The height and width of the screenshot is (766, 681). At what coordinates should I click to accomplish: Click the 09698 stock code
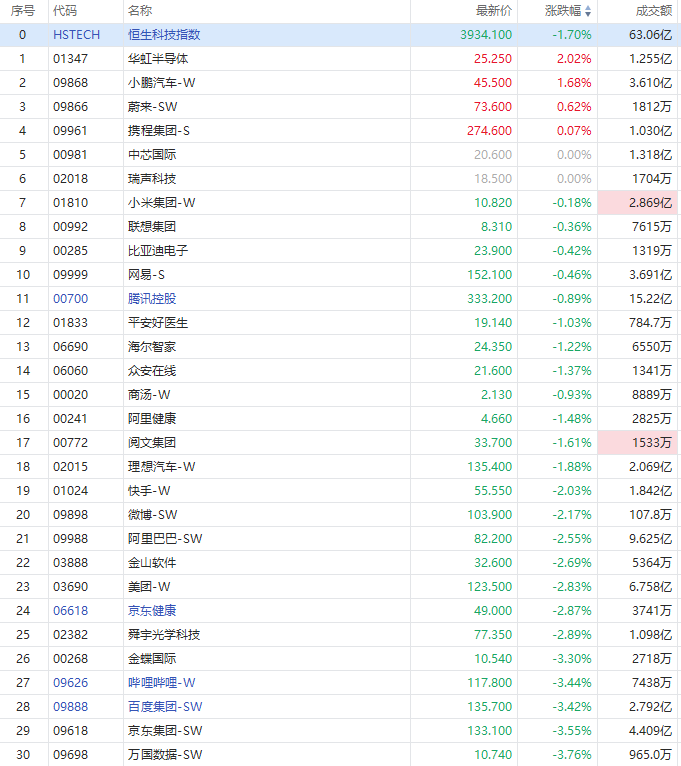coord(71,754)
